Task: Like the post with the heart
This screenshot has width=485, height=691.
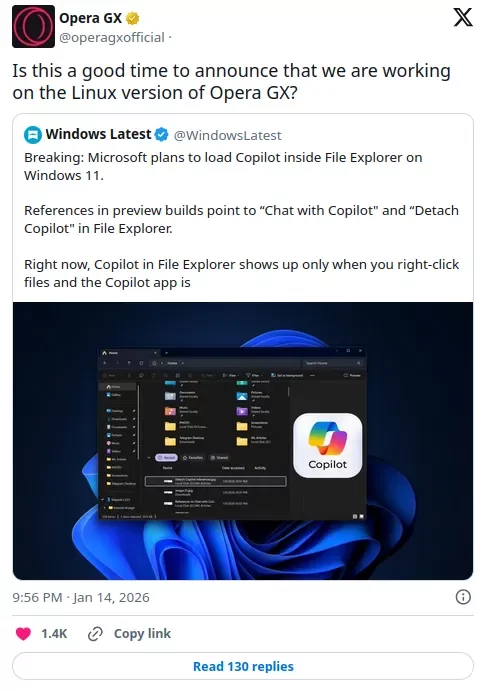Action: click(23, 634)
